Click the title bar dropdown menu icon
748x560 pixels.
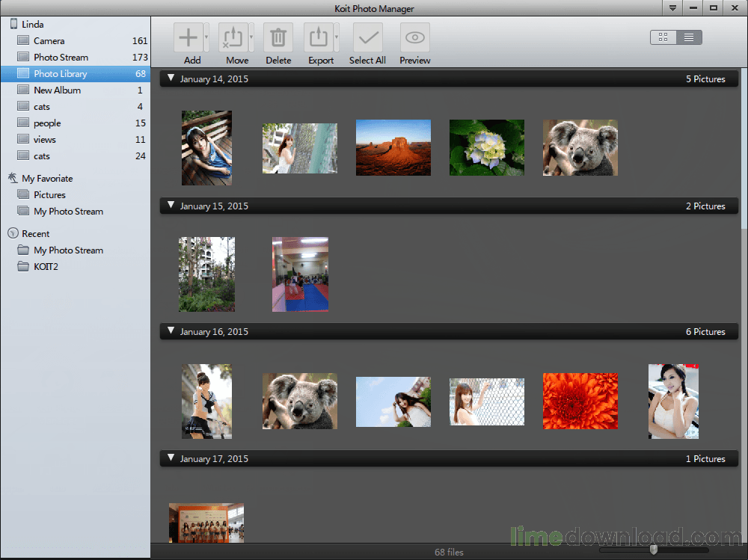[x=672, y=8]
